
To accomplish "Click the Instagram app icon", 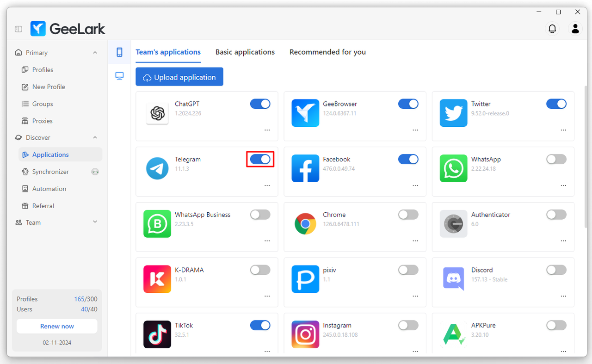I will (305, 334).
